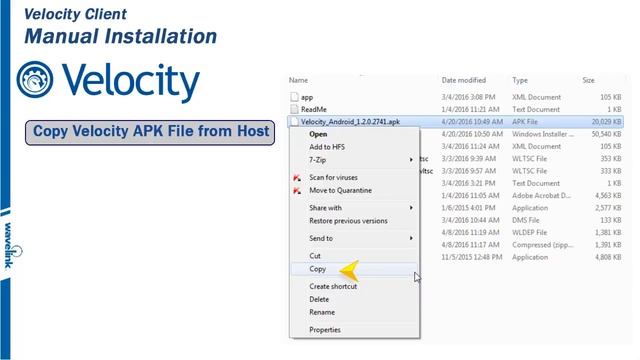
Task: Click the date 4/20/2016 10:49 AM
Action: pos(472,122)
